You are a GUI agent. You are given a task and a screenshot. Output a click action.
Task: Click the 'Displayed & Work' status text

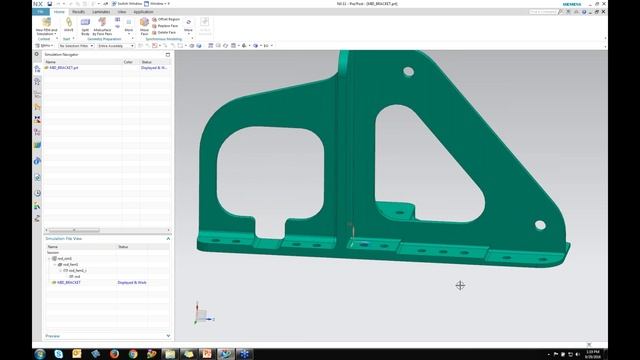click(132, 282)
